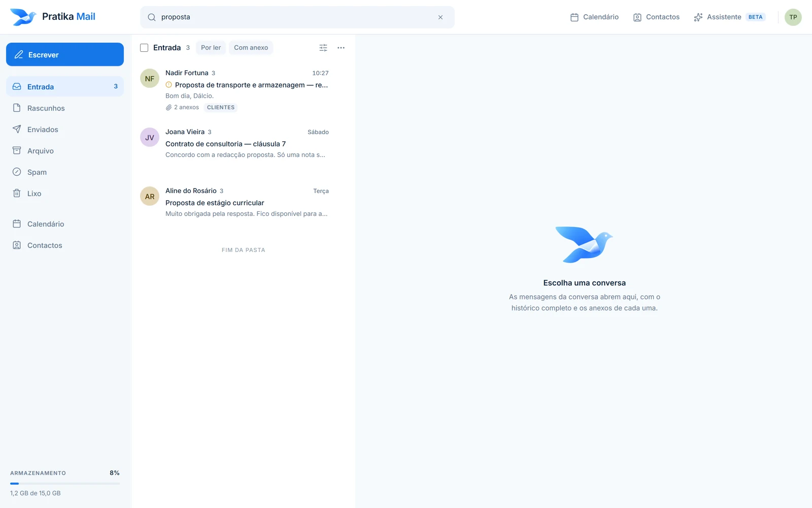
Task: Open the Enviados folder
Action: [x=65, y=129]
